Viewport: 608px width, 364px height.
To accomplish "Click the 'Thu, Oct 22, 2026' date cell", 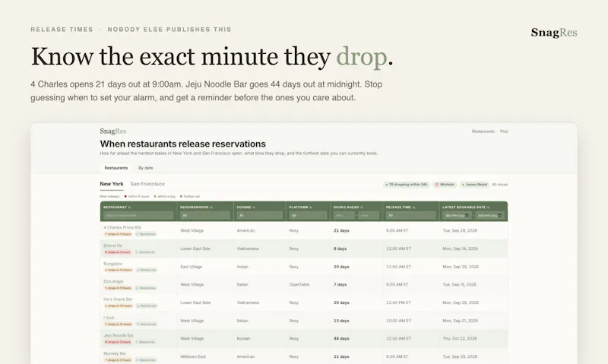I will (460, 338).
